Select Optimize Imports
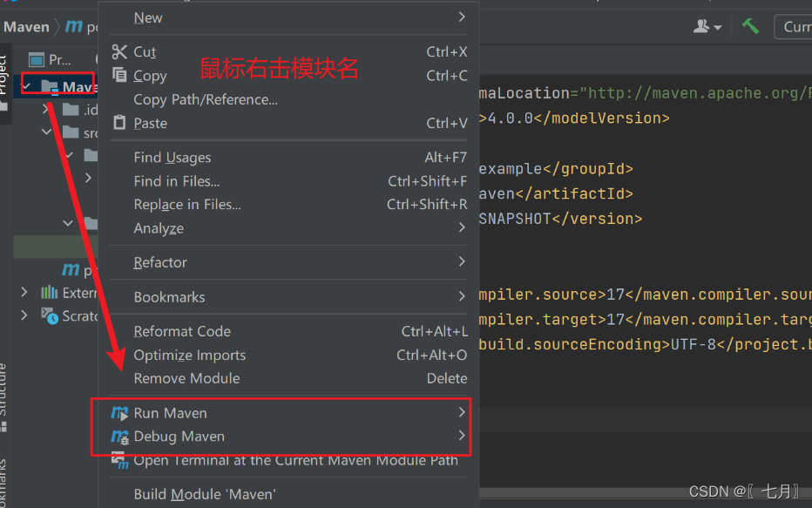 tap(288, 356)
